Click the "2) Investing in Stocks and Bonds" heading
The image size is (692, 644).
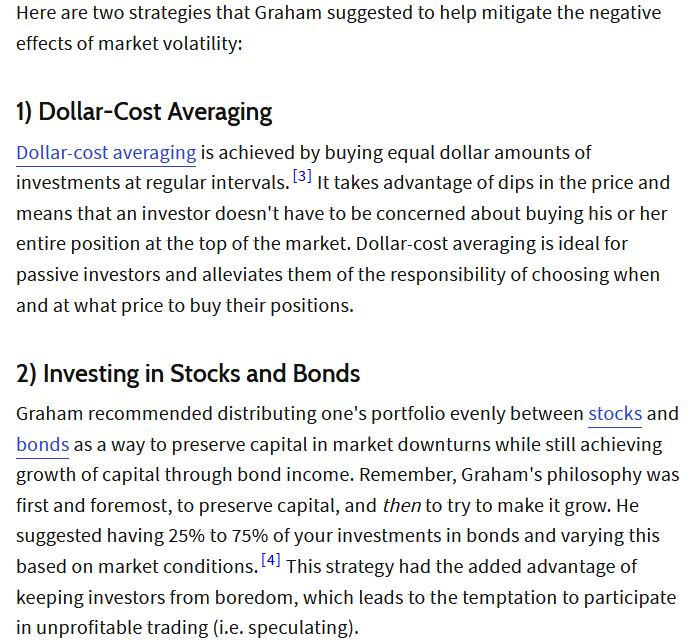pos(188,374)
